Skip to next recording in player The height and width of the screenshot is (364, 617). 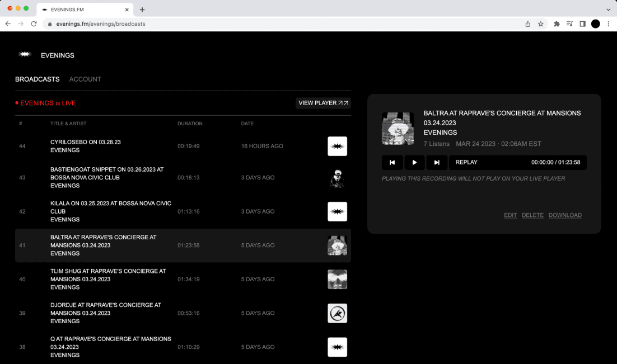436,162
